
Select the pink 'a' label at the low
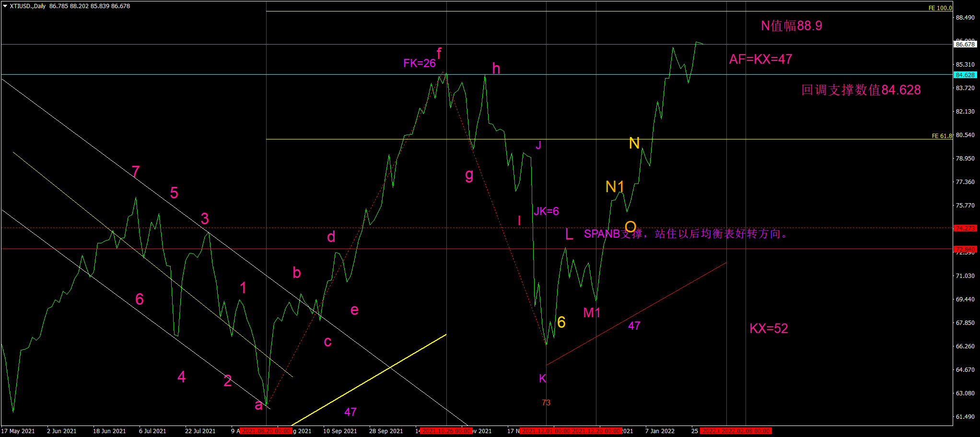click(258, 405)
